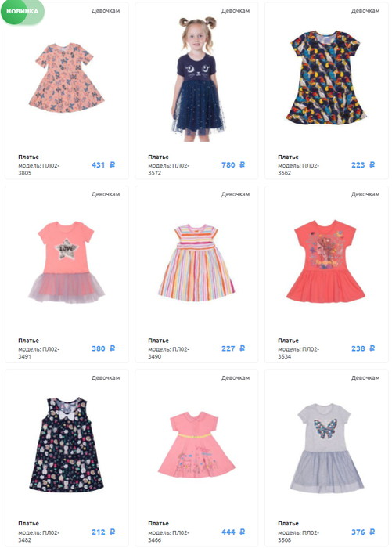392x548 pixels.
Task: Open the coral printed dress image
Action: 325,261
